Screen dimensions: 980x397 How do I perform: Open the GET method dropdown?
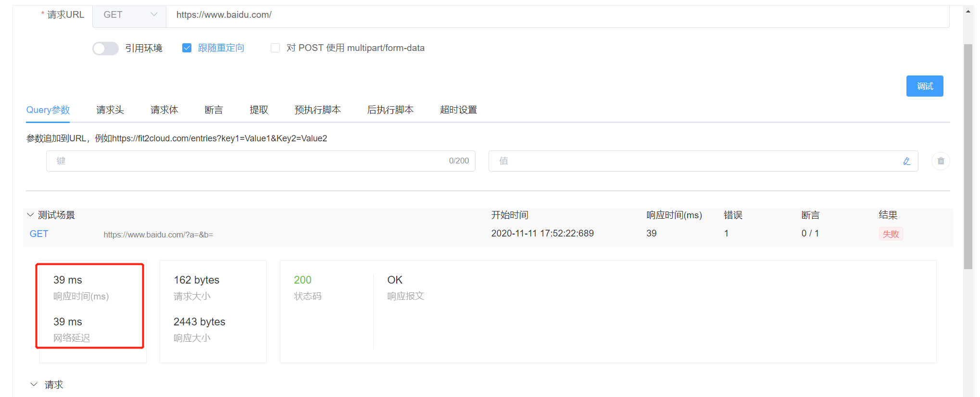[129, 15]
